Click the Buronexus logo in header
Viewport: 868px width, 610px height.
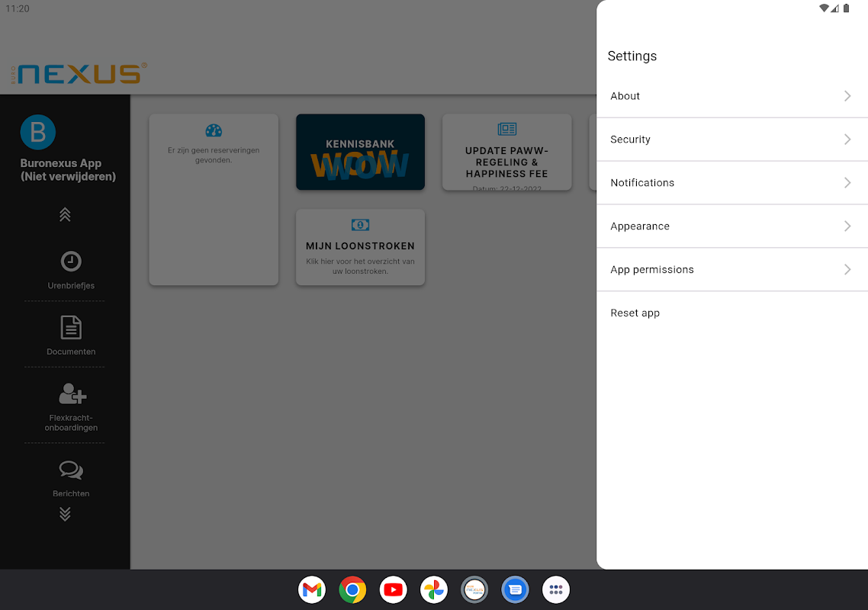click(x=79, y=74)
